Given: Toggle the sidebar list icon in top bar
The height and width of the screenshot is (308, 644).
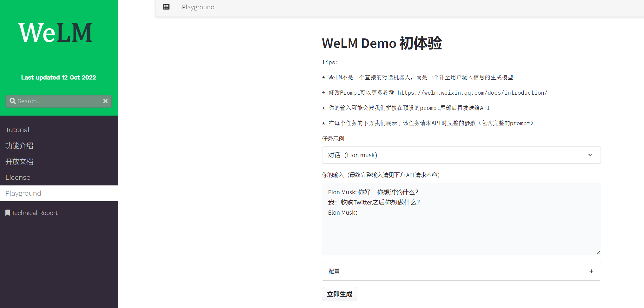Looking at the screenshot, I should [x=166, y=7].
